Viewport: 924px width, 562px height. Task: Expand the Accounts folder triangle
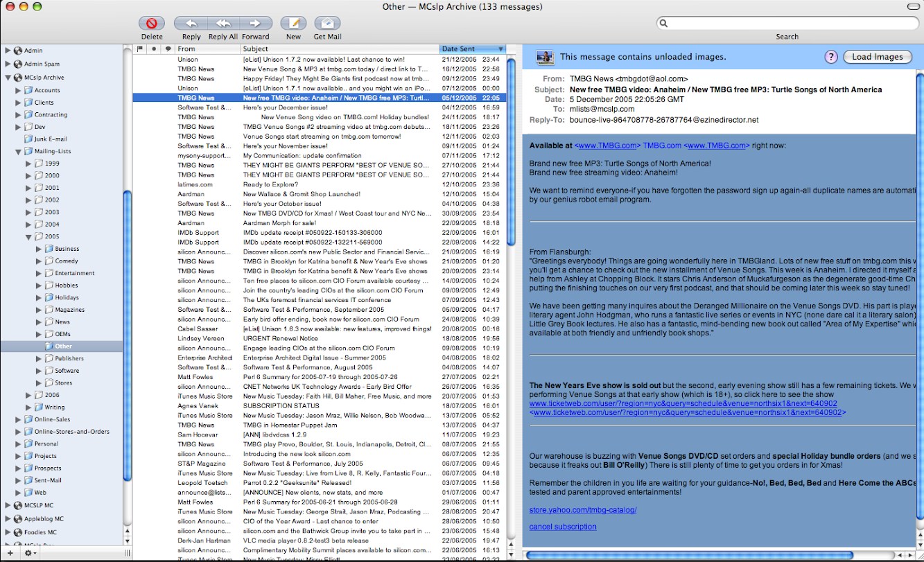[18, 90]
